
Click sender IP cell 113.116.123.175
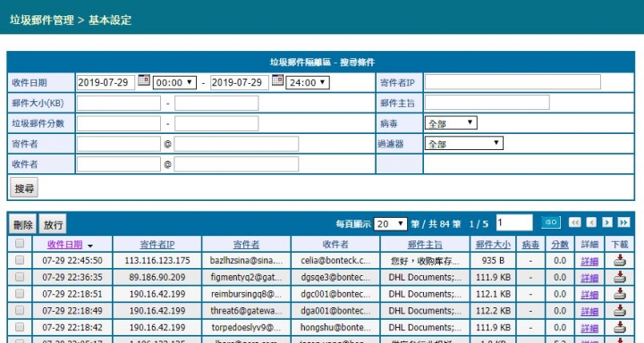[x=157, y=261]
